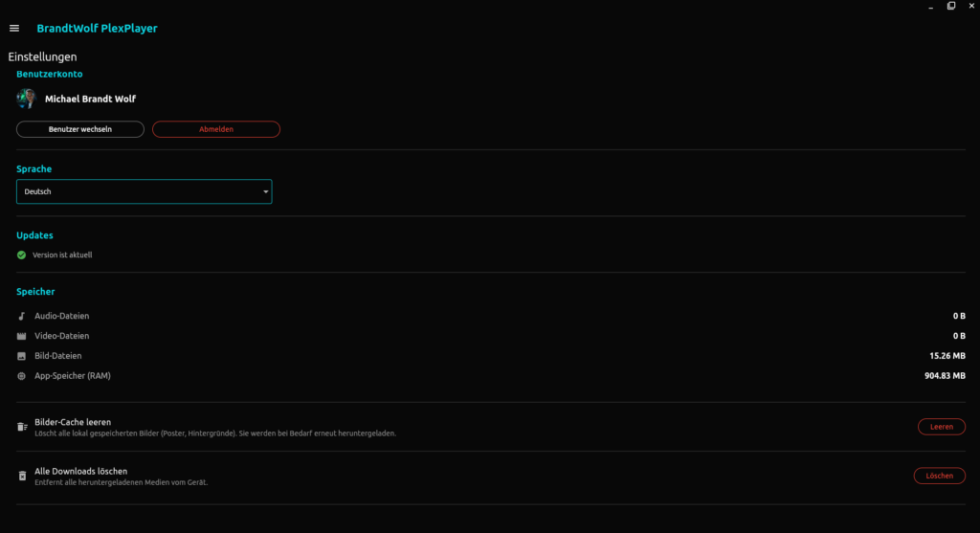
Task: Close the PlexPlayer window
Action: (969, 6)
